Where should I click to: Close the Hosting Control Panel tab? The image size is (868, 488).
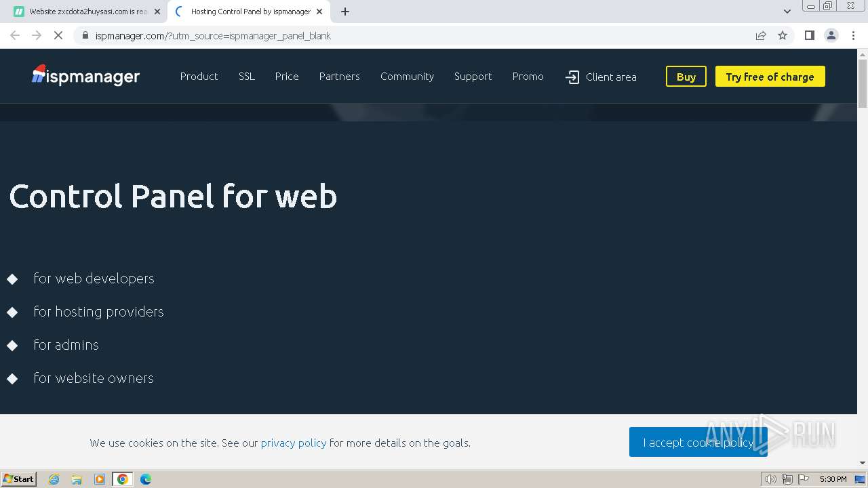coord(319,12)
